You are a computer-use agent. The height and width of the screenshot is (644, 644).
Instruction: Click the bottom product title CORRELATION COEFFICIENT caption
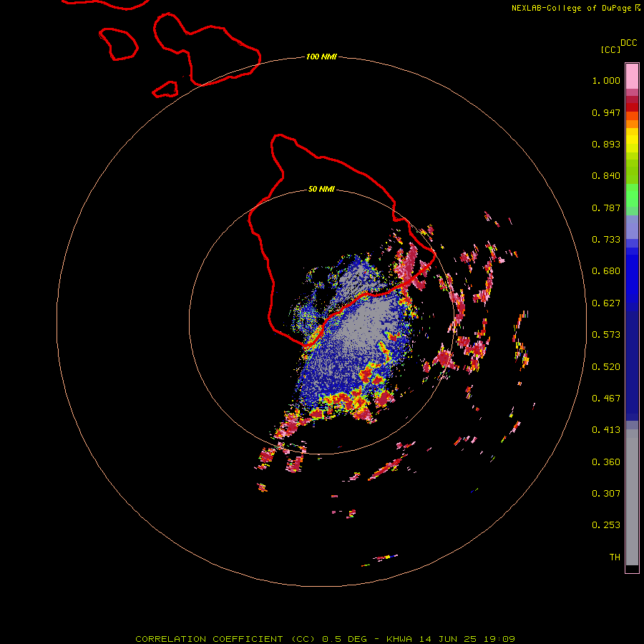[x=325, y=639]
